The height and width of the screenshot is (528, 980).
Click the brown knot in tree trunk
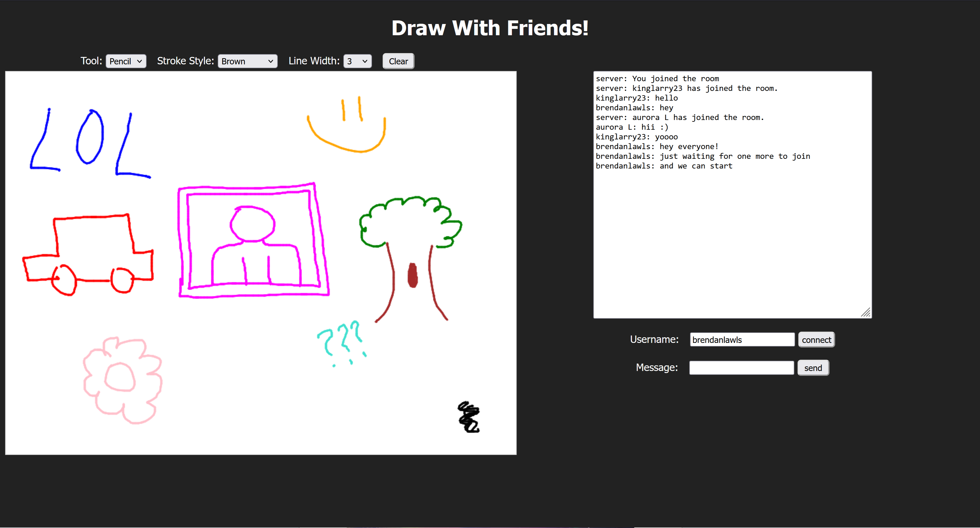pyautogui.click(x=412, y=275)
